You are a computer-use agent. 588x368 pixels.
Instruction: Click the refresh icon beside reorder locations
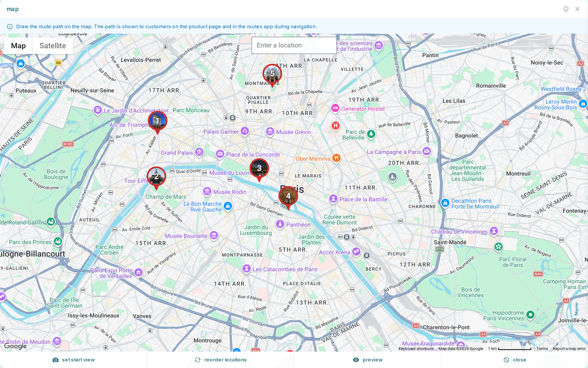tap(198, 360)
